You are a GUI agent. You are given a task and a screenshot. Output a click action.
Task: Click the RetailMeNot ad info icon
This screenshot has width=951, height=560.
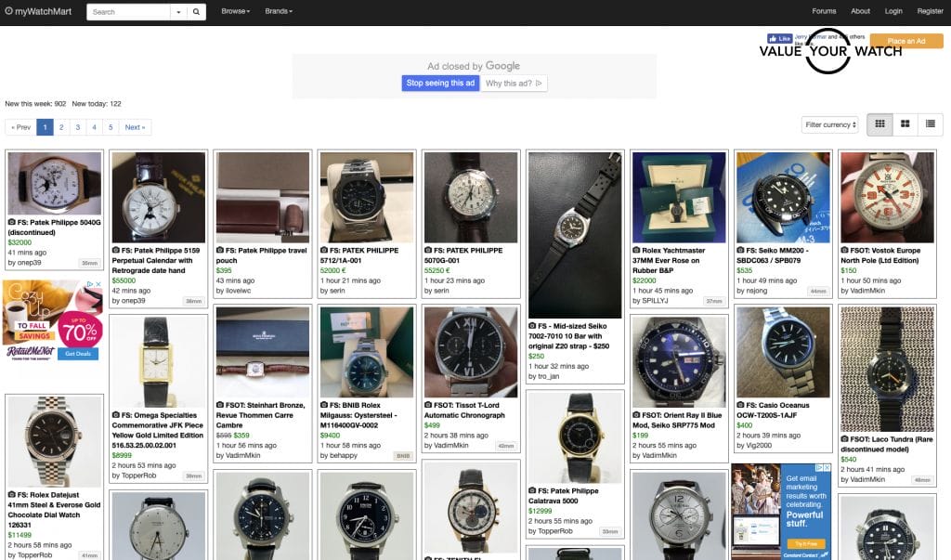92,285
